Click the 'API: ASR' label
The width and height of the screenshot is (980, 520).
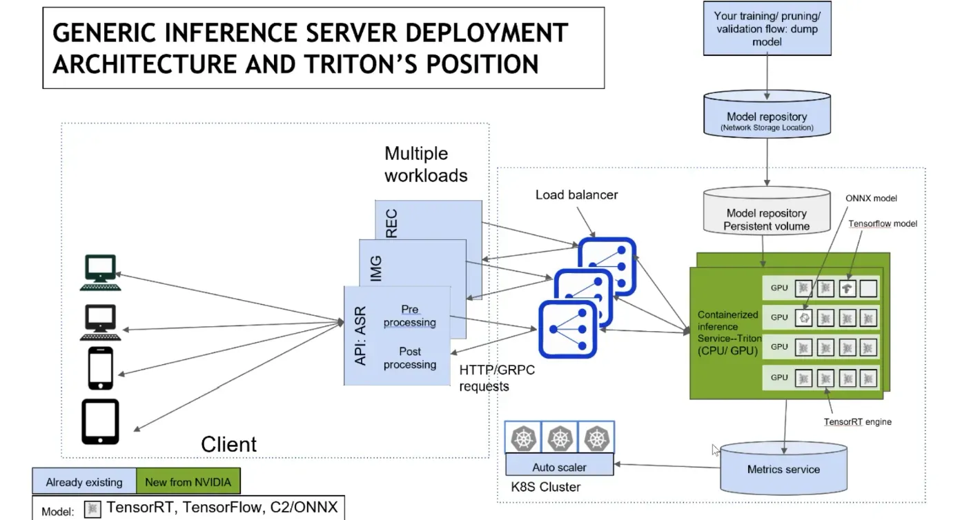[361, 336]
